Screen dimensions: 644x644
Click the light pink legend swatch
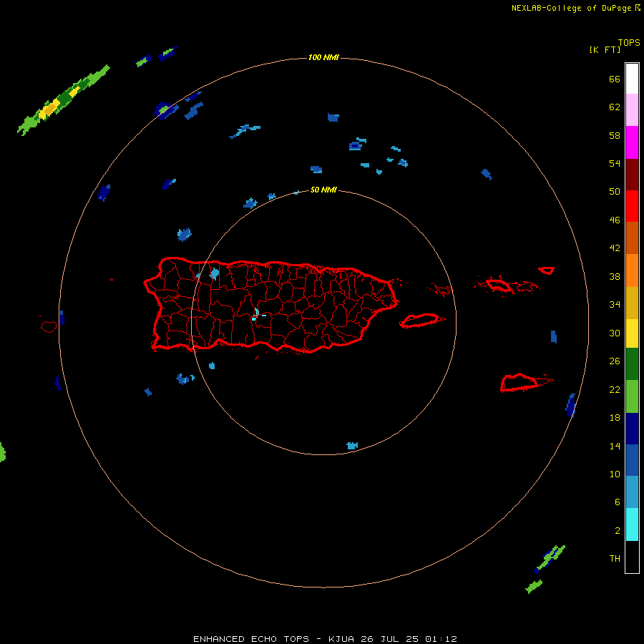632,109
